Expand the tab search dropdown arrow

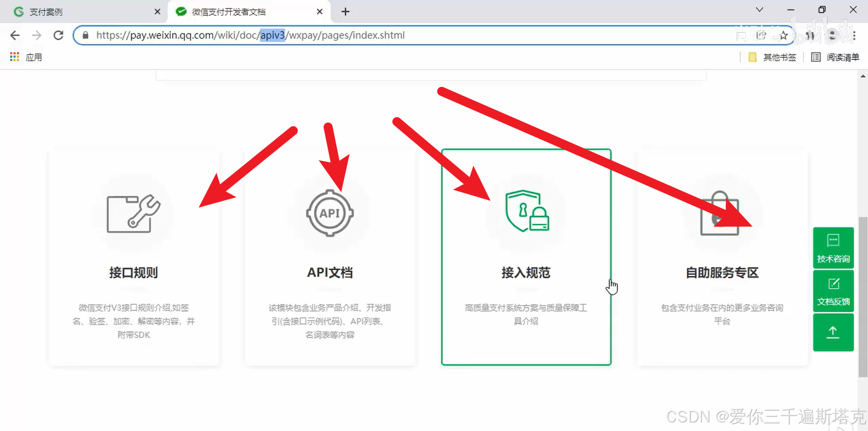click(759, 10)
